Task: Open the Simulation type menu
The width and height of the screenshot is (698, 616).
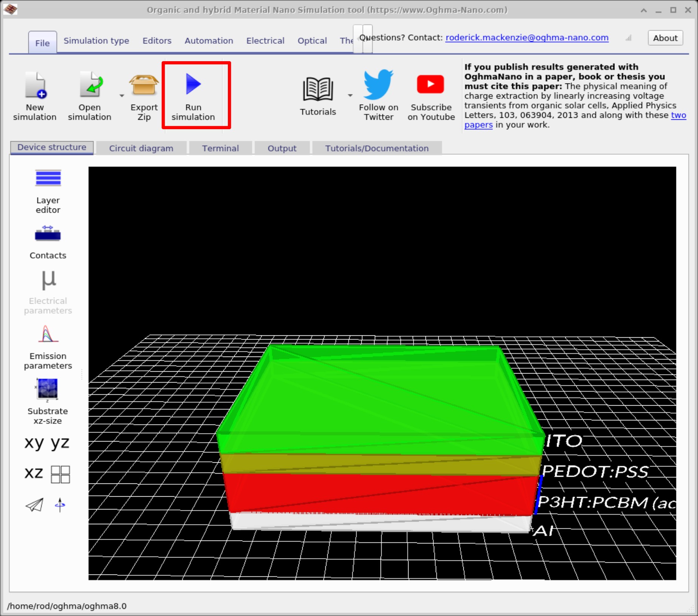Action: point(96,41)
